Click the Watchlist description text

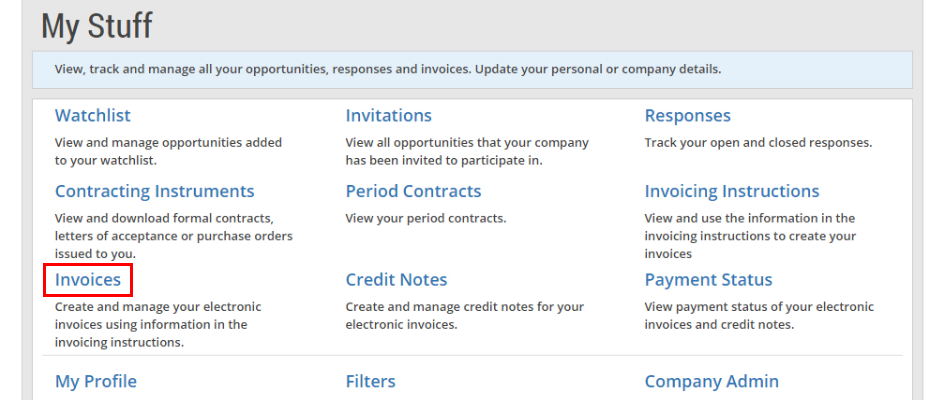pyautogui.click(x=168, y=152)
